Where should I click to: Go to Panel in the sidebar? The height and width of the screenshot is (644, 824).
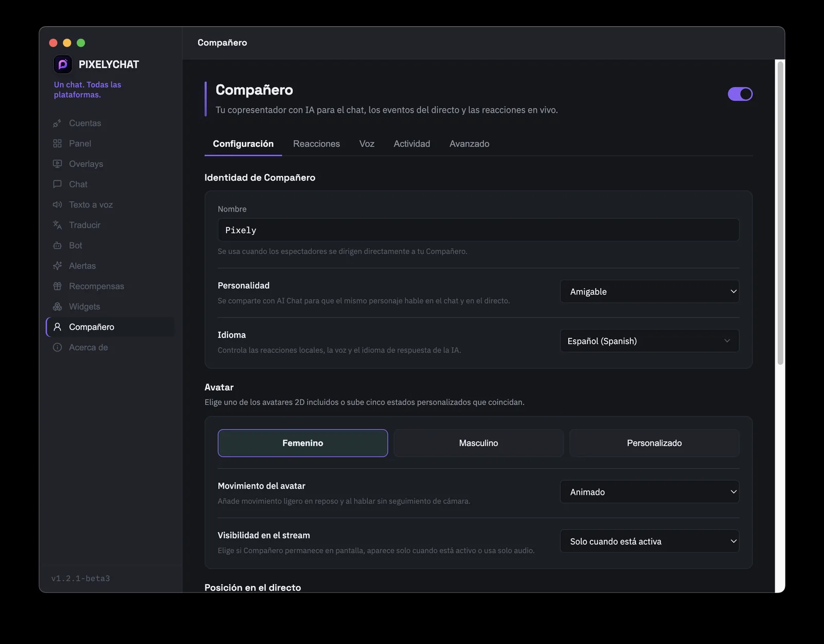(x=110, y=144)
